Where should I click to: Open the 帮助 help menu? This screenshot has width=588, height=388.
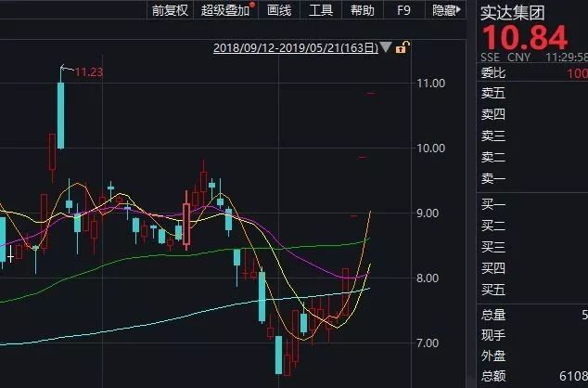[x=363, y=10]
